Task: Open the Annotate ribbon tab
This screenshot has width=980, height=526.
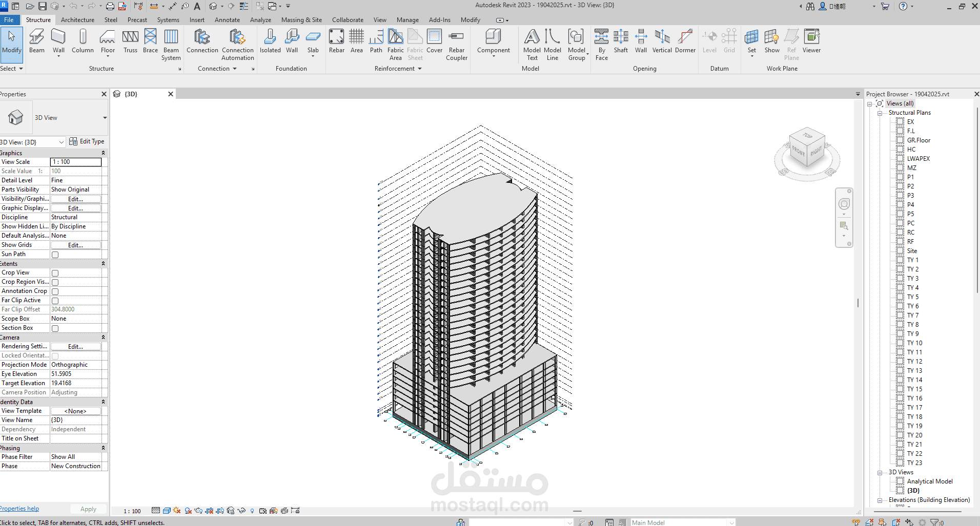Action: [x=227, y=20]
